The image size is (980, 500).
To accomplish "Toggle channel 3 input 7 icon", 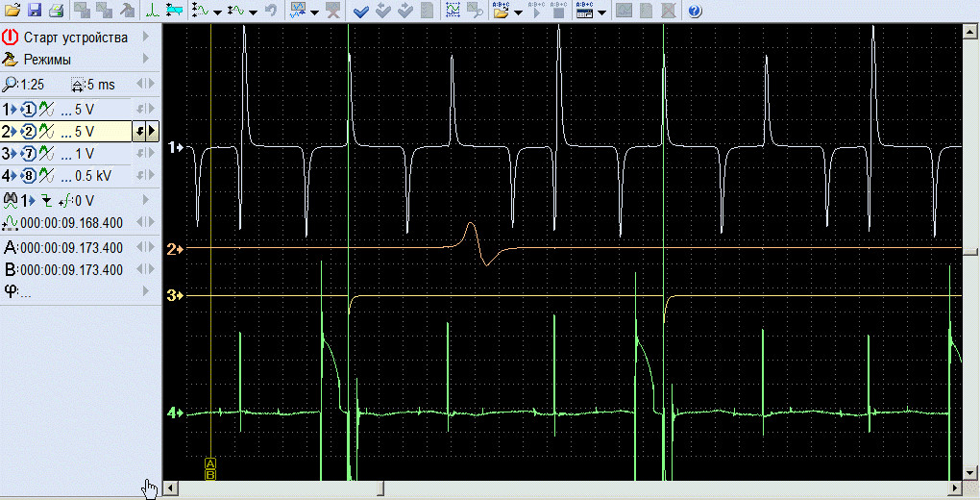I will click(29, 153).
